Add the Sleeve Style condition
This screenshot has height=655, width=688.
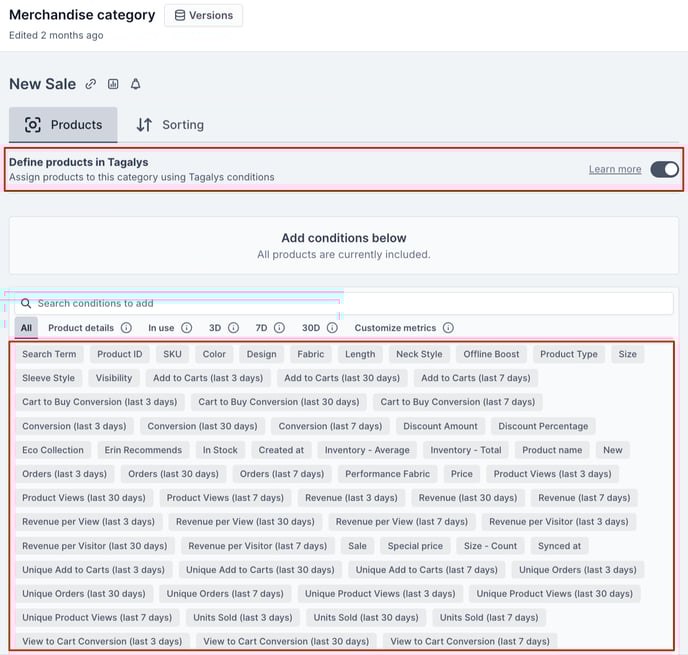49,378
